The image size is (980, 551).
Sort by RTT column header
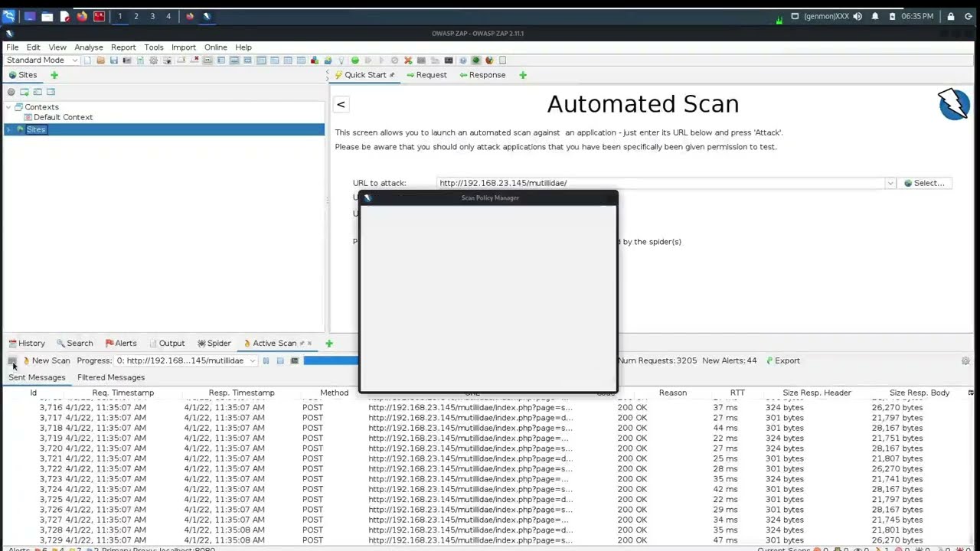tap(737, 393)
